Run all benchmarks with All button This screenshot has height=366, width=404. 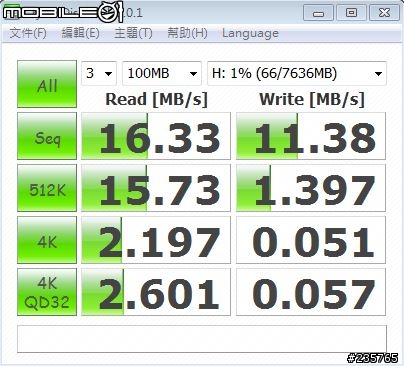tap(47, 84)
